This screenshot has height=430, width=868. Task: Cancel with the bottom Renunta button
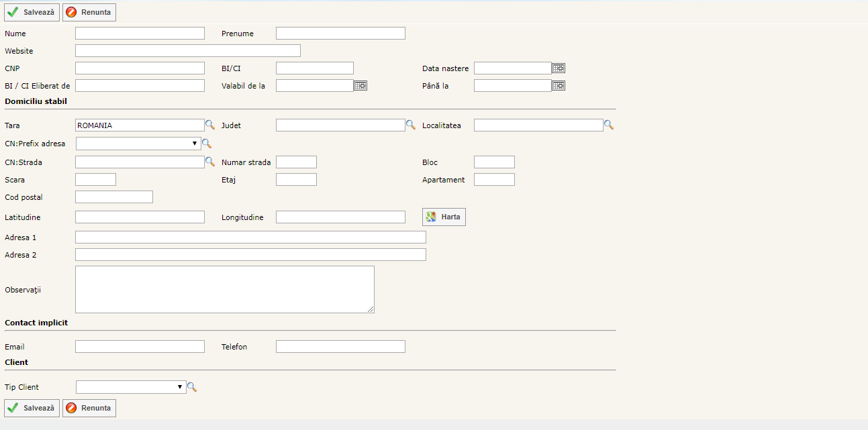coord(89,408)
